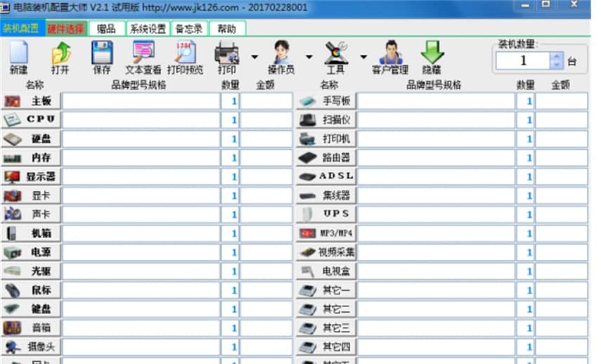Viewport: 601px width, 364px height.
Task: Choose the 光驱 optical drive button
Action: coord(31,271)
